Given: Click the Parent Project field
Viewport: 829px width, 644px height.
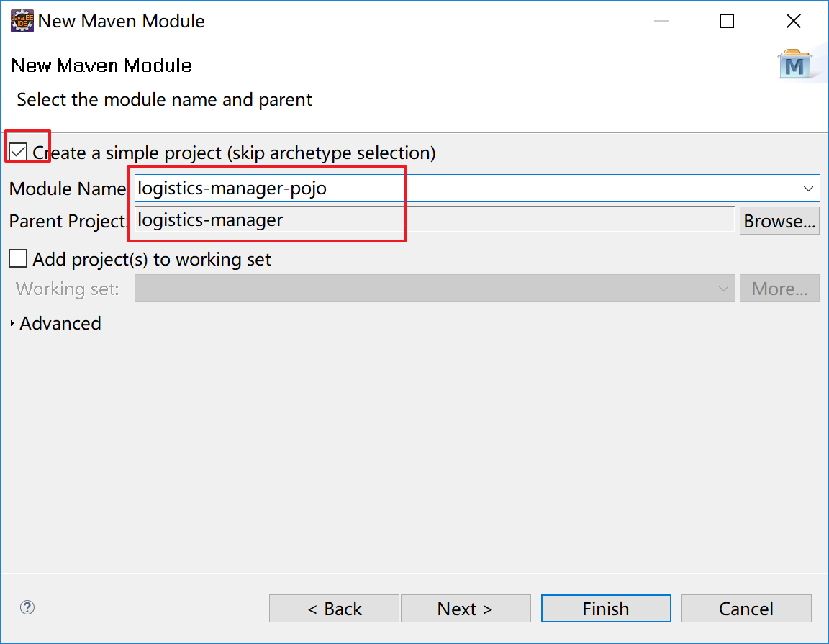Looking at the screenshot, I should pos(435,219).
